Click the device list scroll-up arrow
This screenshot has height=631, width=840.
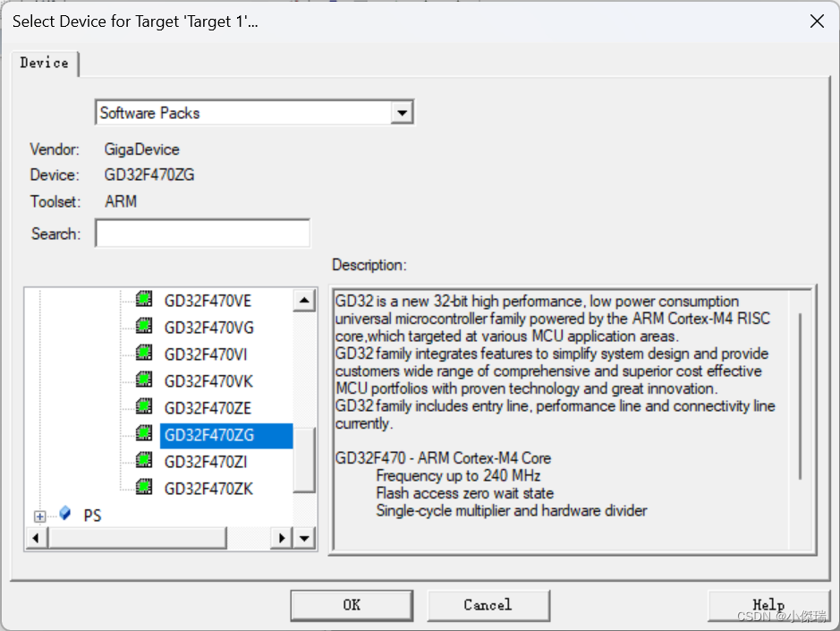coord(304,300)
